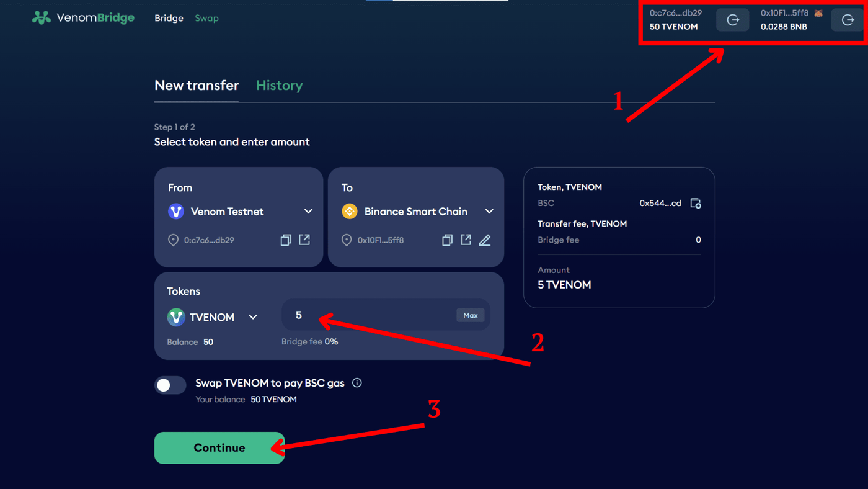Open the BSC recipient address in explorer

click(x=466, y=240)
